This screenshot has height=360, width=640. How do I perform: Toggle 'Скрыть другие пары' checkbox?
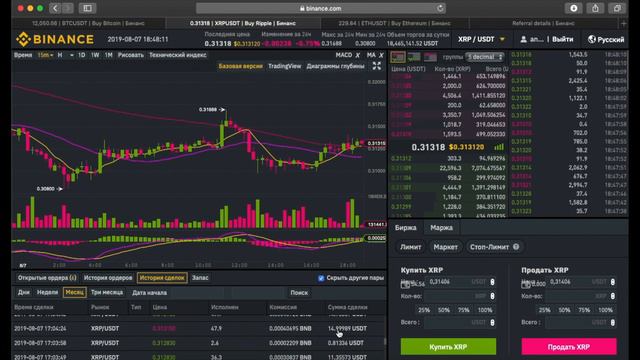point(321,278)
